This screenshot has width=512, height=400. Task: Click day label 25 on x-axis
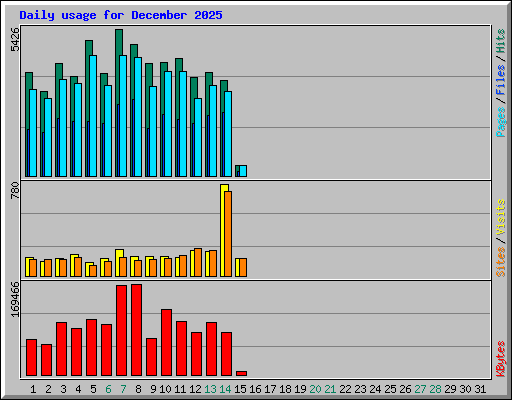click(390, 389)
